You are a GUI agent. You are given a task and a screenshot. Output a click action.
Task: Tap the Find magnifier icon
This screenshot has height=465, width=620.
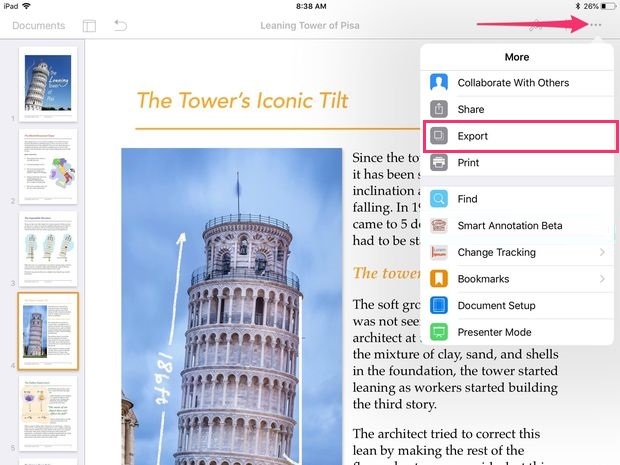[x=439, y=199]
